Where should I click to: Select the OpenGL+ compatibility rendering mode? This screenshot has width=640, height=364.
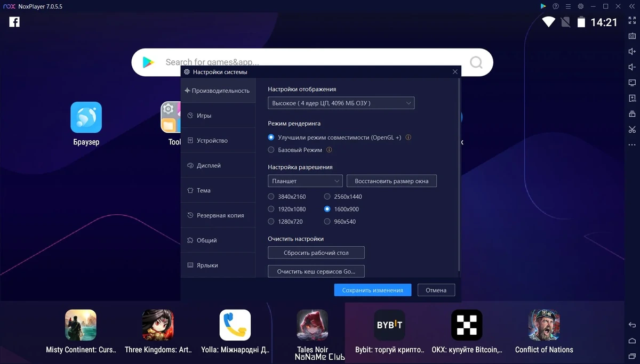click(x=271, y=137)
